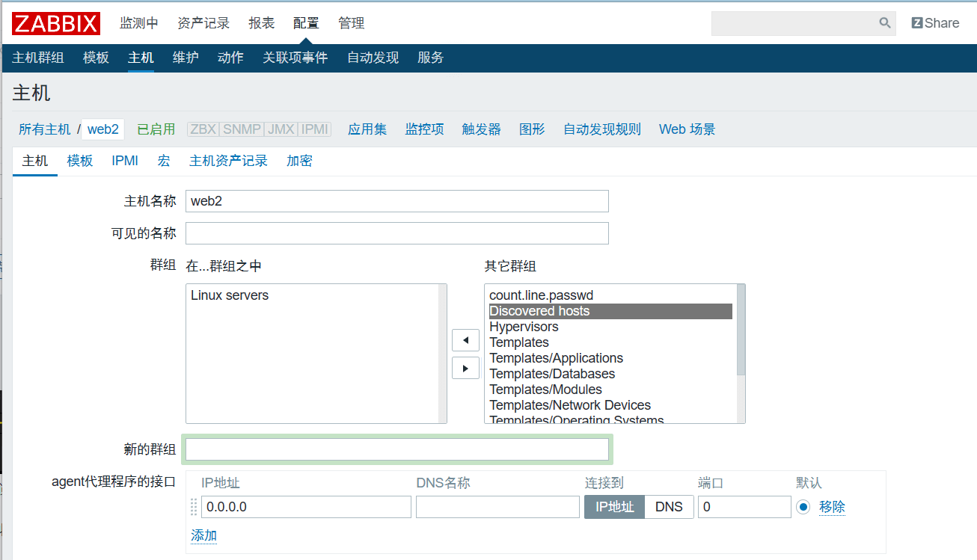This screenshot has height=560, width=977.
Task: Select Linux servers in the group list
Action: [x=230, y=295]
